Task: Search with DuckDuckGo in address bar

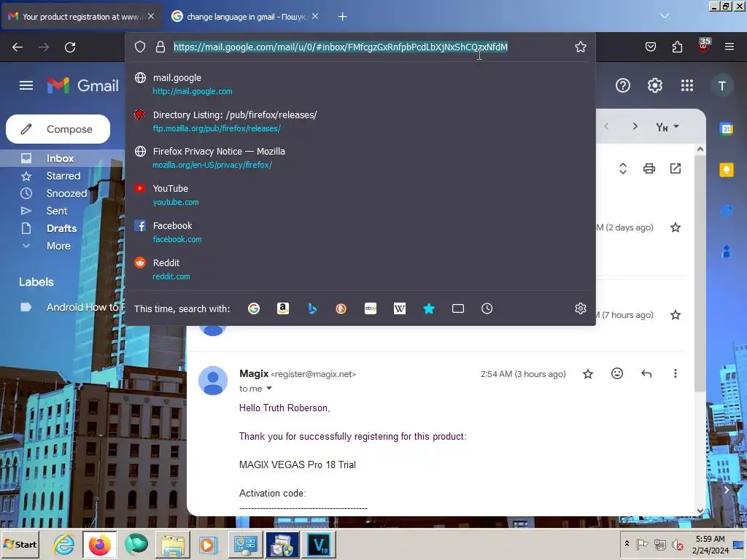Action: coord(341,308)
